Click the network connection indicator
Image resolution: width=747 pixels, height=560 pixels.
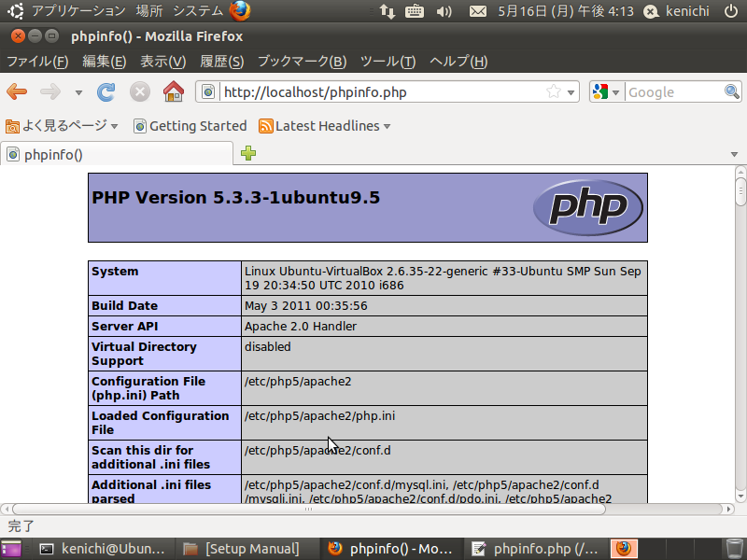pyautogui.click(x=388, y=10)
